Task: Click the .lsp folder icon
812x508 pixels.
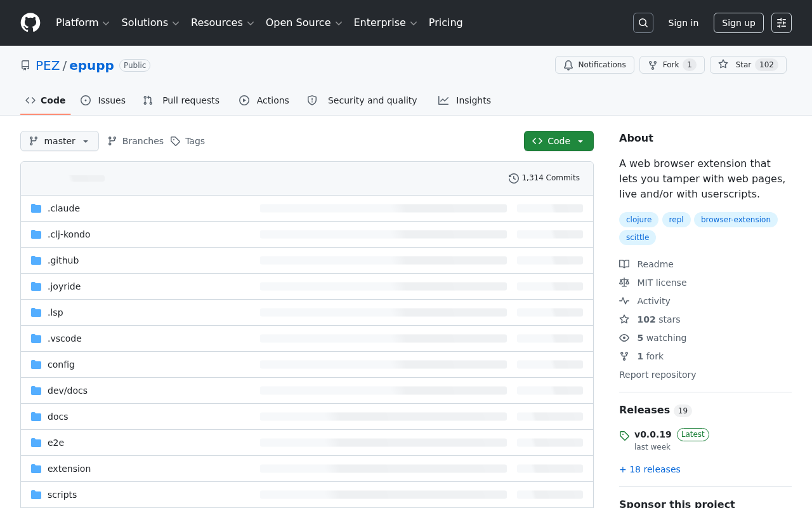Action: coord(36,312)
